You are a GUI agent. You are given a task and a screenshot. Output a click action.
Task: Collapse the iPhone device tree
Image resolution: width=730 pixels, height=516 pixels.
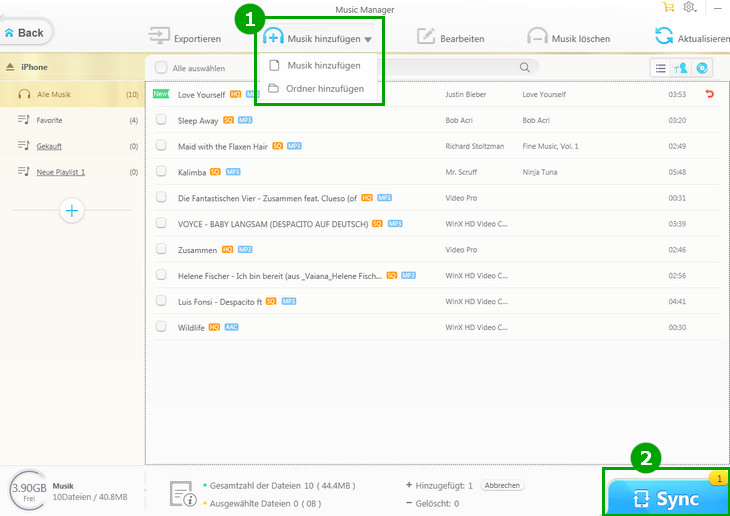10,67
